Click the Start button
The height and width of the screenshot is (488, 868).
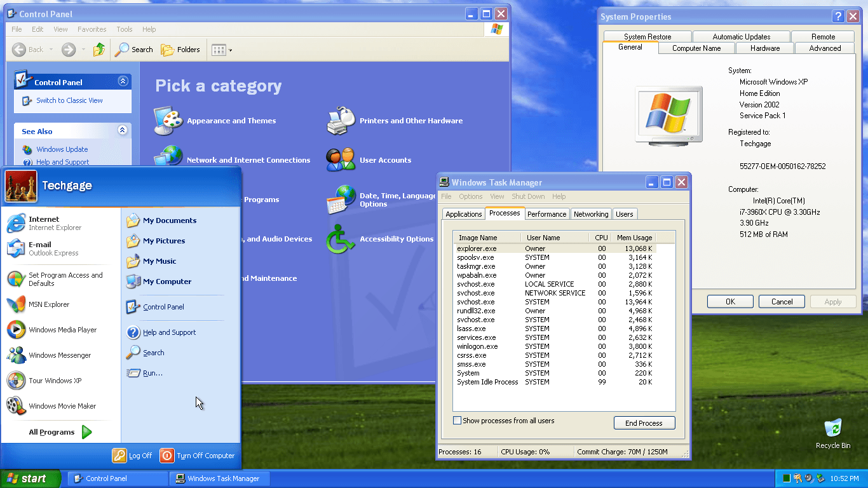point(31,478)
